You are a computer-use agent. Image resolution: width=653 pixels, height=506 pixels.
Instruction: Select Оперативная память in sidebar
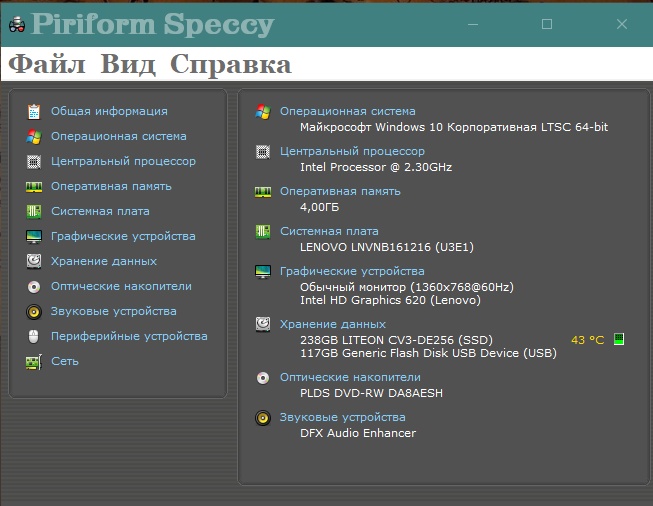[111, 186]
